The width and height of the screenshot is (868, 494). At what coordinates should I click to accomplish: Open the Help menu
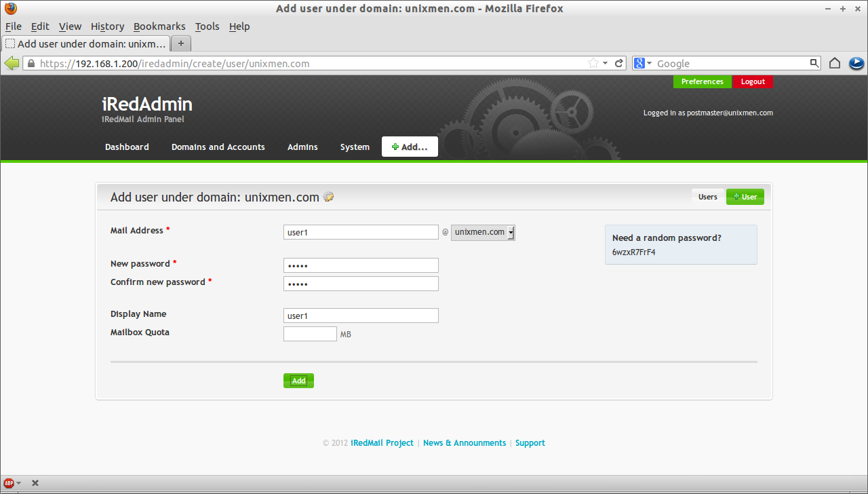tap(239, 26)
